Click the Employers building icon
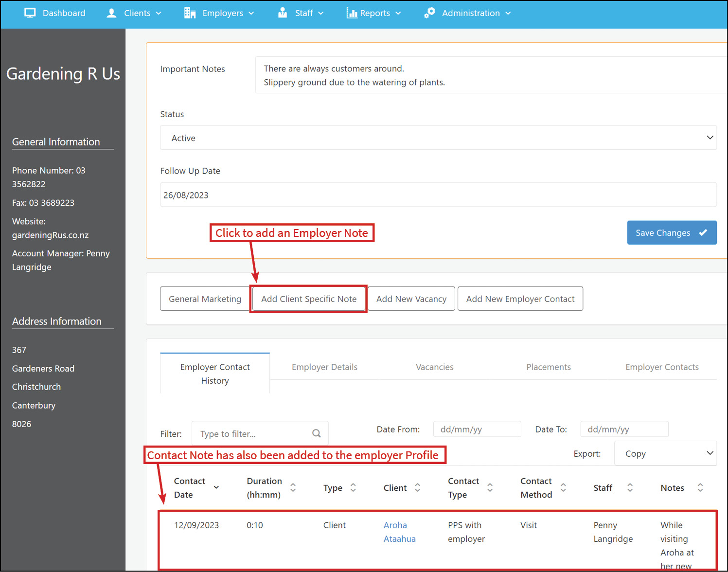Image resolution: width=728 pixels, height=572 pixels. point(190,13)
